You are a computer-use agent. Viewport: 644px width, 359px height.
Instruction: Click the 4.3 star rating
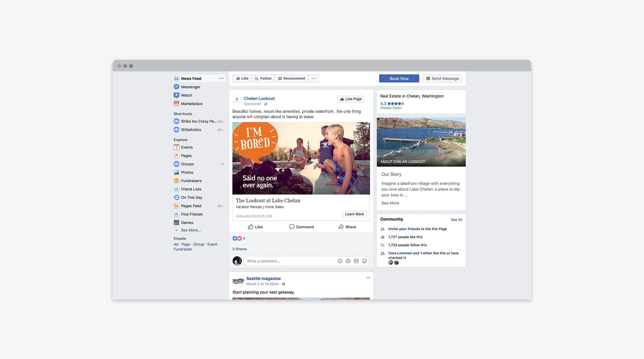[x=392, y=103]
